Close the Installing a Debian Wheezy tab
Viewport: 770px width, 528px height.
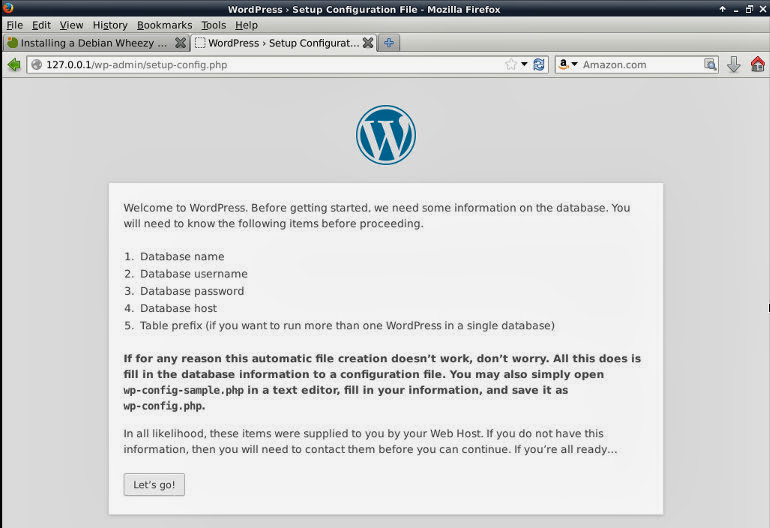click(x=180, y=43)
